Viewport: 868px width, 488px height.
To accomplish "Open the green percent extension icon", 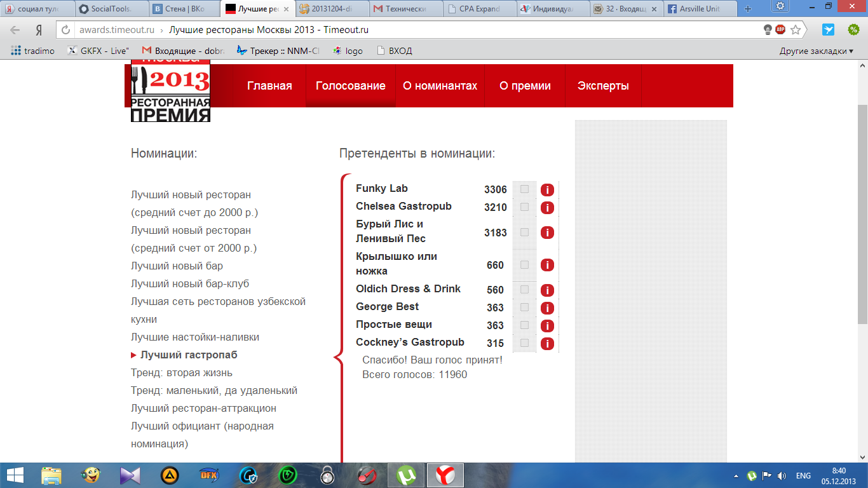I will 854,29.
